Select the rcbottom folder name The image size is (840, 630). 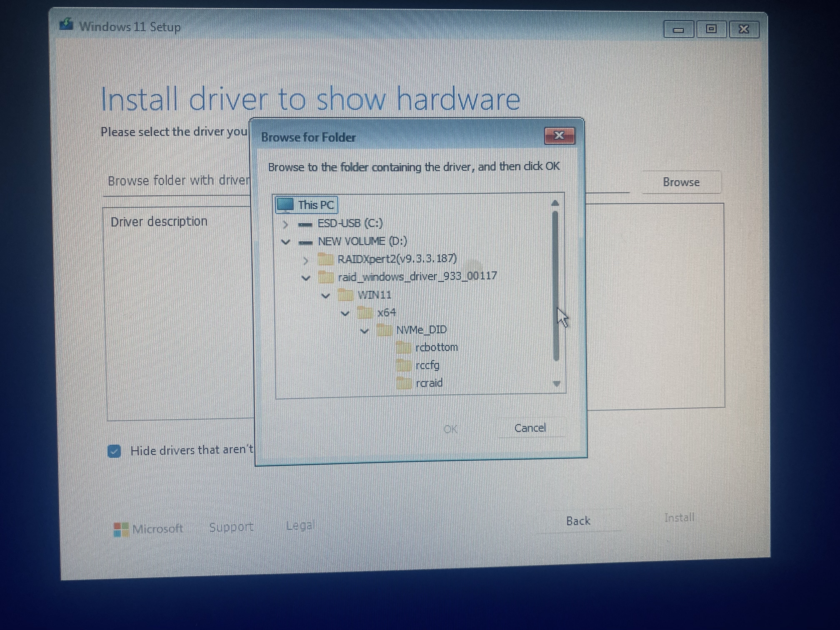tap(437, 347)
